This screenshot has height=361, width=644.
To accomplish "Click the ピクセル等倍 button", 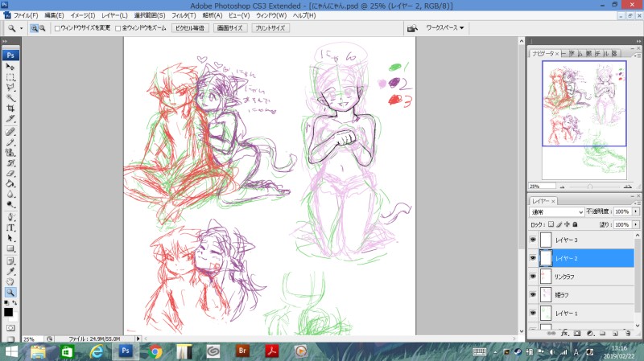I will [x=190, y=28].
